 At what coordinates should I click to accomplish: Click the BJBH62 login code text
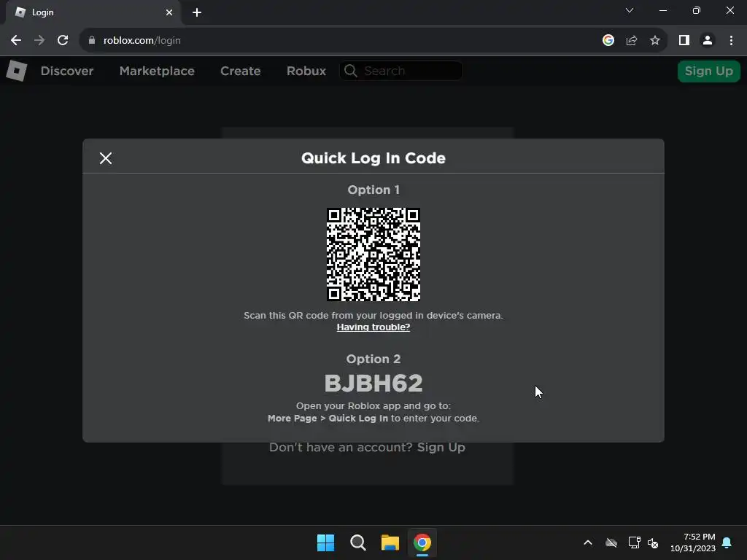click(x=373, y=384)
